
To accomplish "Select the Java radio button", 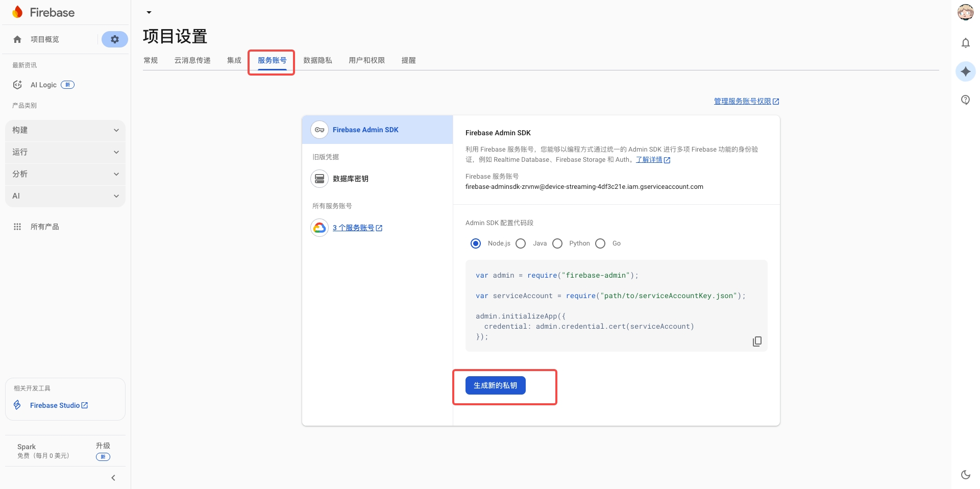I will 521,243.
